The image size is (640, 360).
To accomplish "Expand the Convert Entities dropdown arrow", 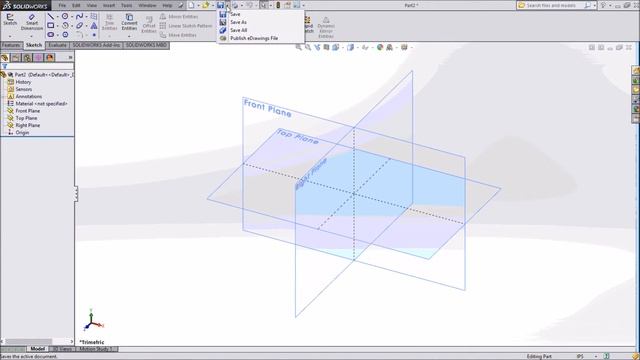I will (x=129, y=36).
